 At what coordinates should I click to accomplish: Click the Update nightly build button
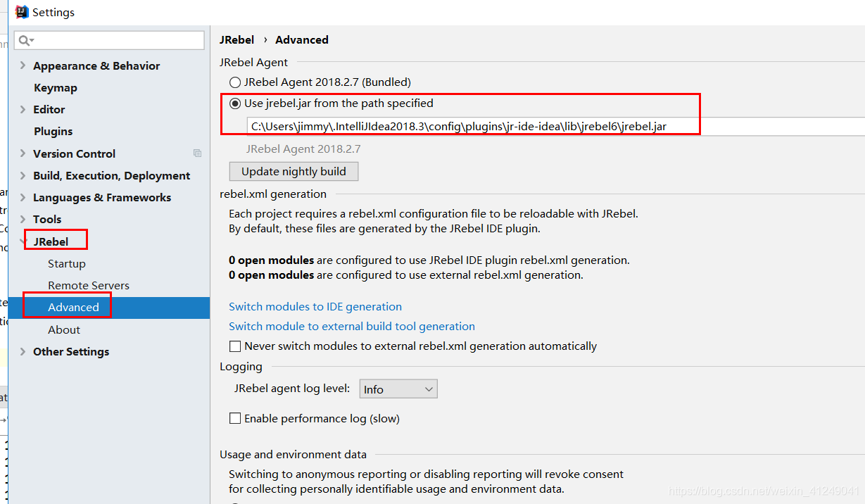tap(293, 172)
